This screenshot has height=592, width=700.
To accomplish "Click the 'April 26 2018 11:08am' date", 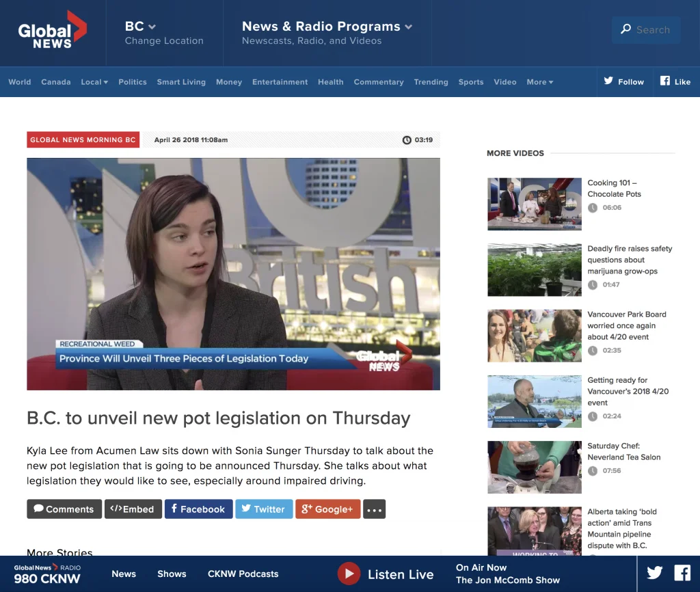I will [x=191, y=139].
